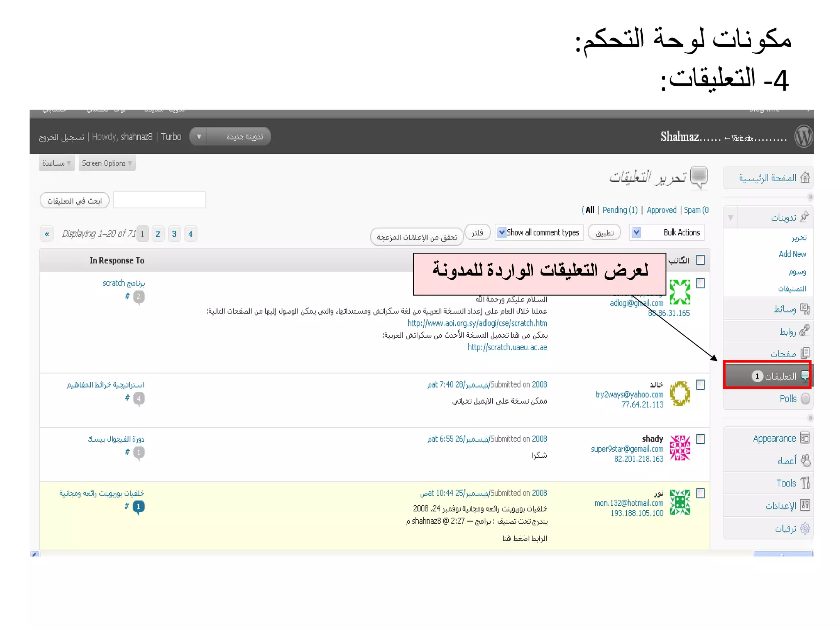Open the Bulk Actions dropdown
Viewport: 840px width, 630px height.
click(x=667, y=233)
